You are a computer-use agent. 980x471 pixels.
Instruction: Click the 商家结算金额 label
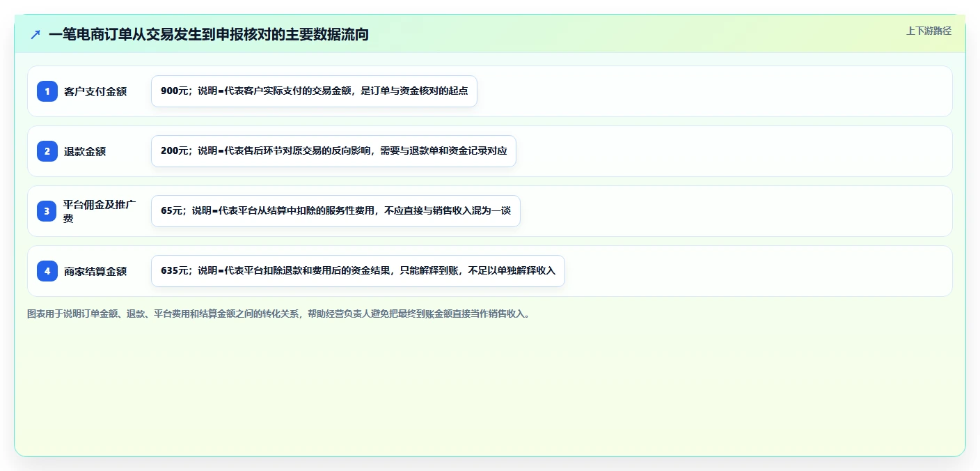tap(95, 271)
